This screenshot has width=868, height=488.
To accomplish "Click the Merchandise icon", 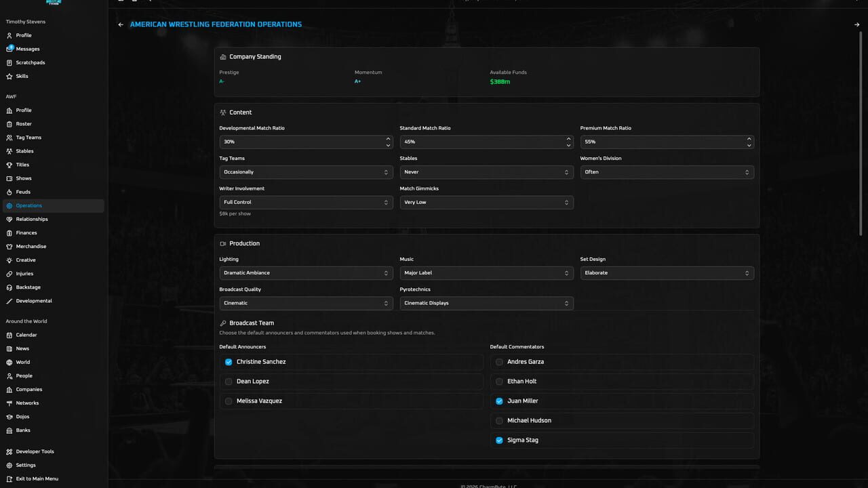I will click(x=9, y=246).
